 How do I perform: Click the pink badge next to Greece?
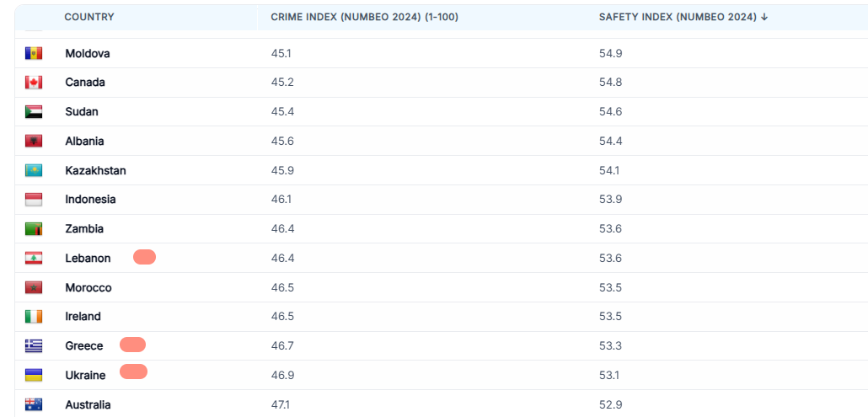point(133,345)
